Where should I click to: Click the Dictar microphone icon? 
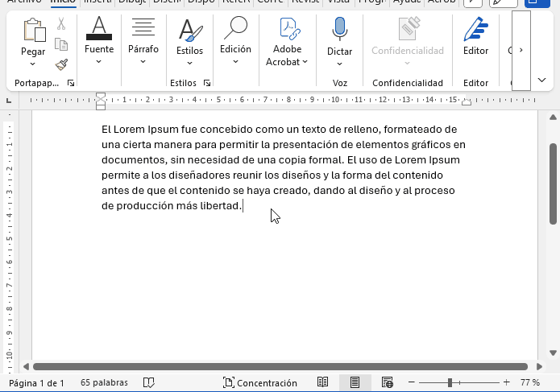tap(339, 31)
